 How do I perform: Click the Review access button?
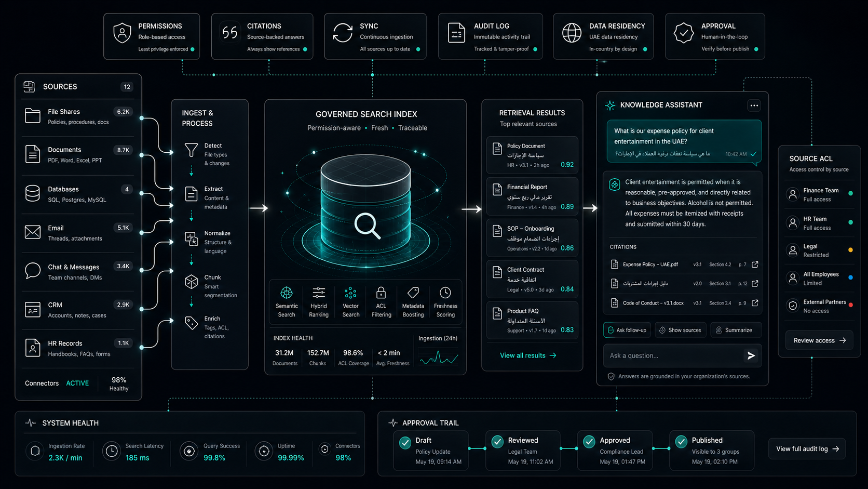819,340
